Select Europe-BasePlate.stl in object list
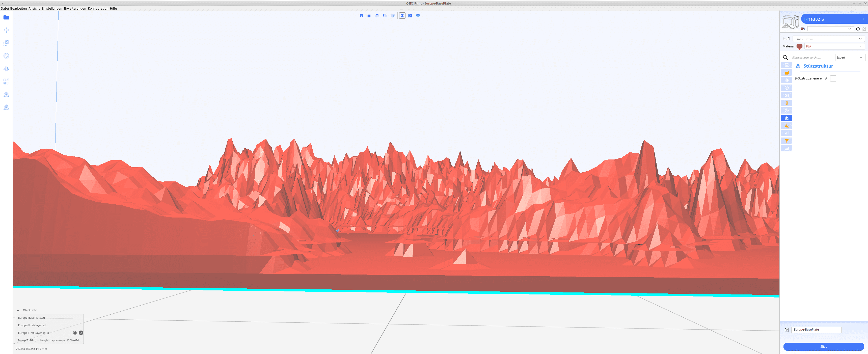 point(49,318)
